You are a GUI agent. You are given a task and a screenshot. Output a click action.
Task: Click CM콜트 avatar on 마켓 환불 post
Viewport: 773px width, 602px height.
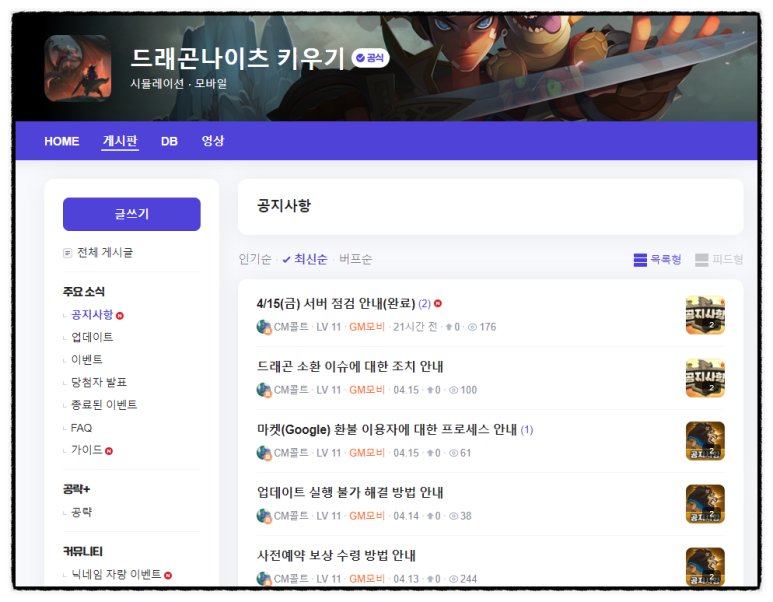pos(264,453)
